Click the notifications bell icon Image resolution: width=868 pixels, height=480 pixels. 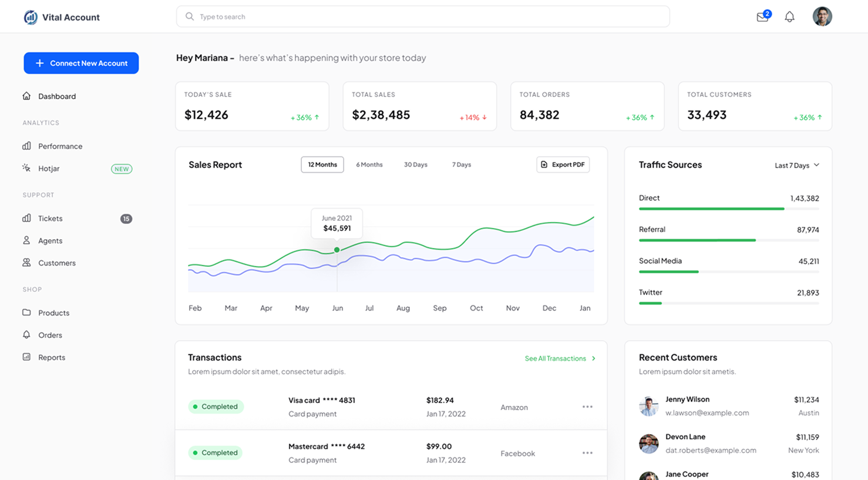tap(789, 17)
